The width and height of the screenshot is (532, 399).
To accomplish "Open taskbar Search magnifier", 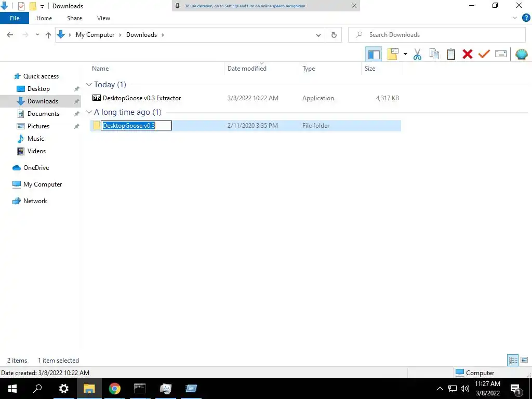I will tap(37, 389).
